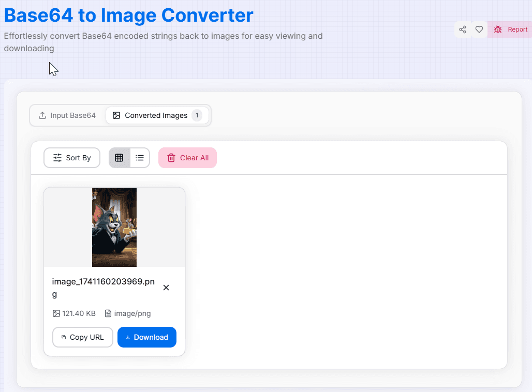The image size is (532, 392).
Task: Click the image/png file type icon
Action: click(108, 313)
